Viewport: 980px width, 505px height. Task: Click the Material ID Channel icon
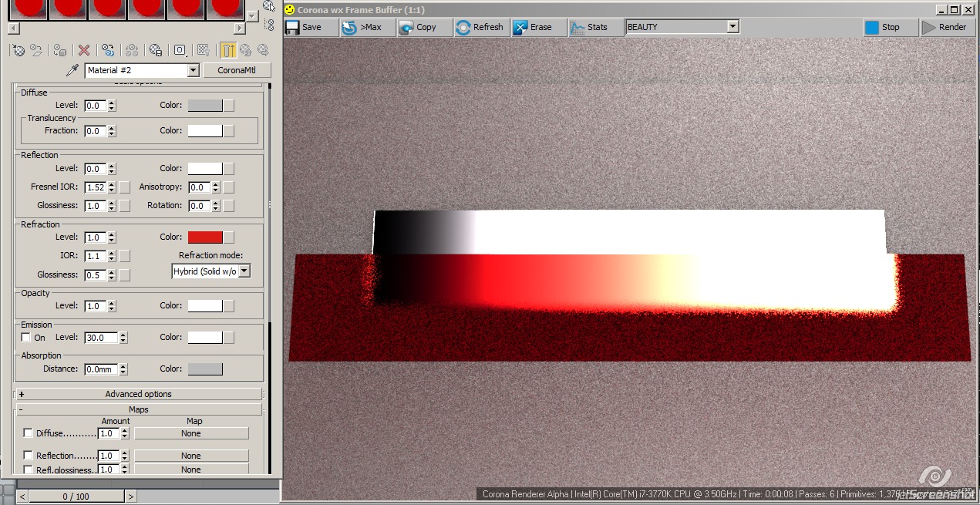tap(180, 50)
